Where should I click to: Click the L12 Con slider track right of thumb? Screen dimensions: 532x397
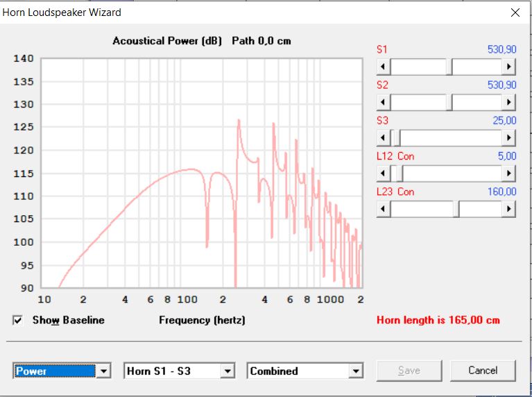click(x=453, y=174)
